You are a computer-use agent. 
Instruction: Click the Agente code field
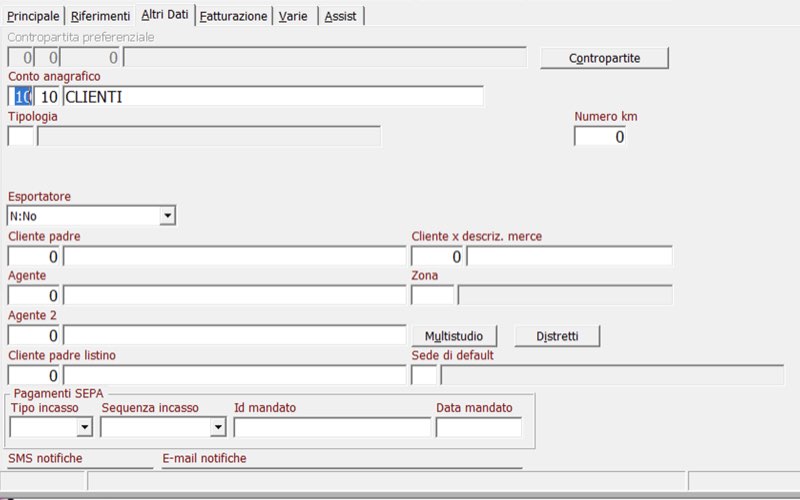click(x=34, y=295)
